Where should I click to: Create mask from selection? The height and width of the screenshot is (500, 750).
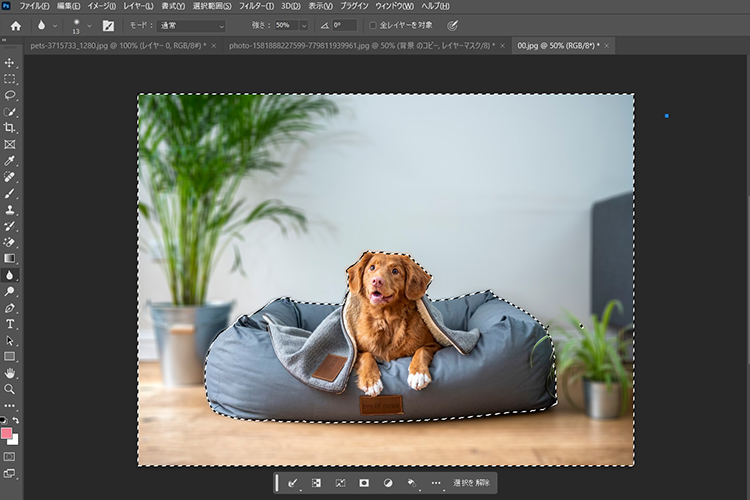point(364,483)
